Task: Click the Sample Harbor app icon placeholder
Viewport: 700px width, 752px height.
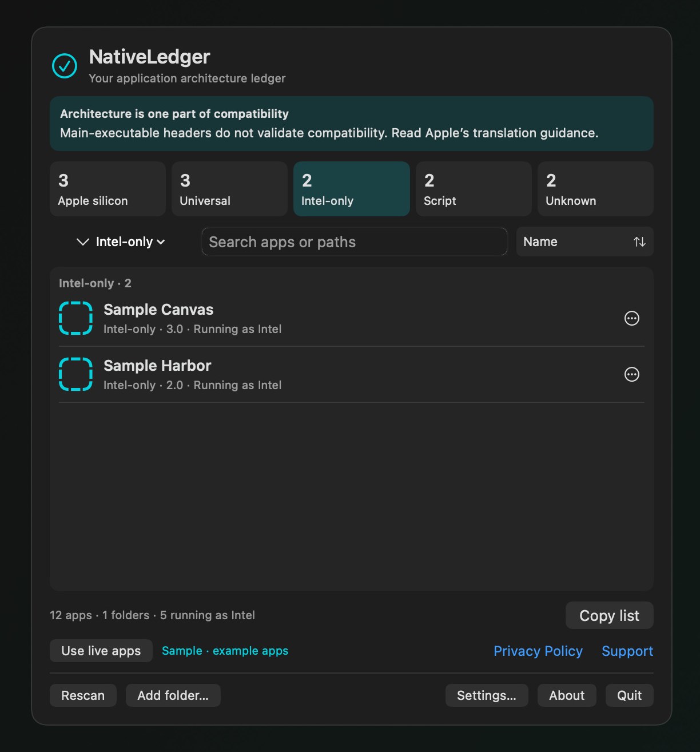Action: click(75, 374)
